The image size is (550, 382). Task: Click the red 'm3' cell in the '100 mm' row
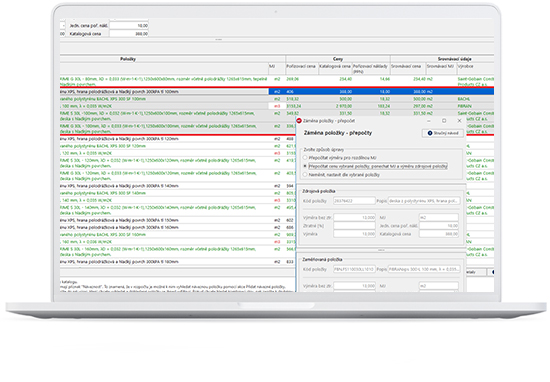tap(277, 106)
